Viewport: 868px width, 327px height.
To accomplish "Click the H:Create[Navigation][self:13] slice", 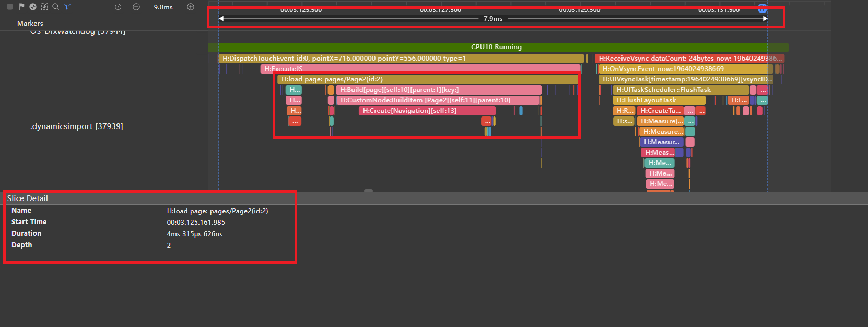I will [426, 111].
